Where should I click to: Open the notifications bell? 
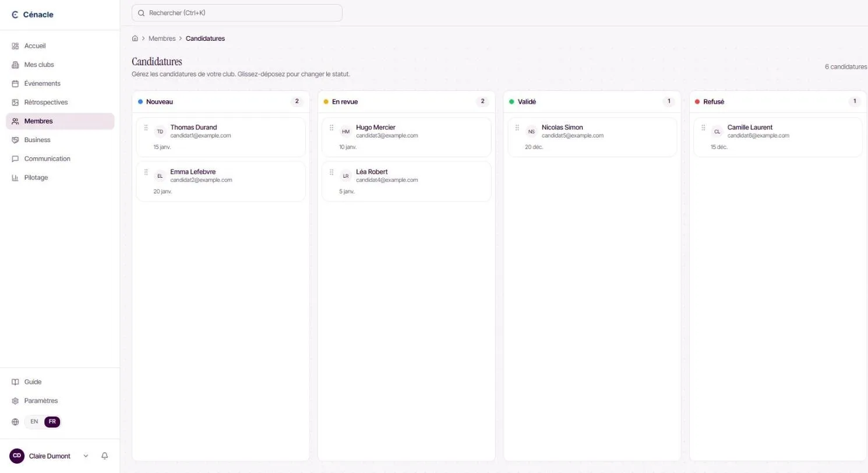coord(105,456)
